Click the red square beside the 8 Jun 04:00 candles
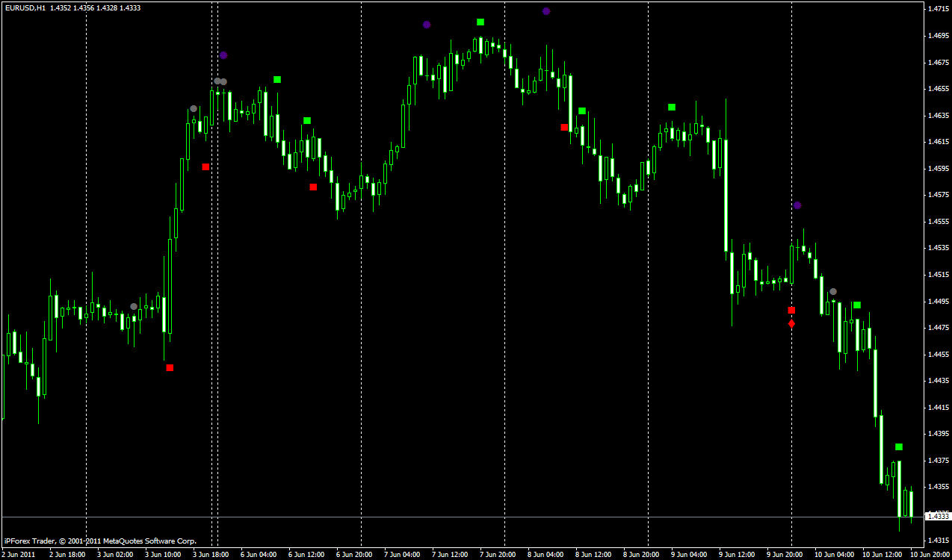Image resolution: width=952 pixels, height=560 pixels. 564,127
